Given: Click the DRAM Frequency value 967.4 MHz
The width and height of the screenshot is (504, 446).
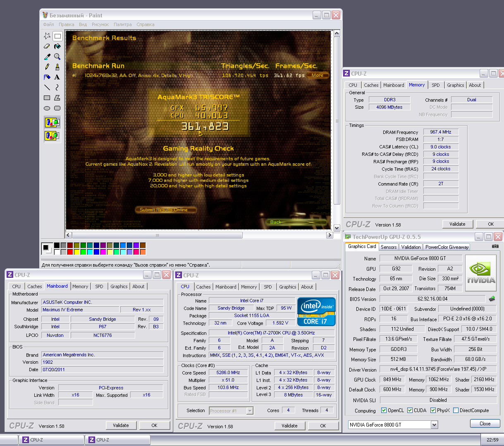Looking at the screenshot, I should (x=441, y=132).
